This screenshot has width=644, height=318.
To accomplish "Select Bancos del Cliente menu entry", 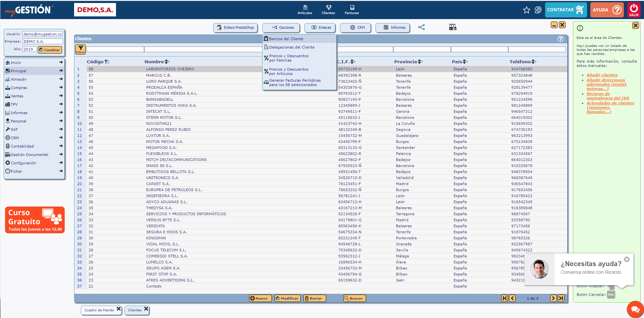I will tap(299, 39).
